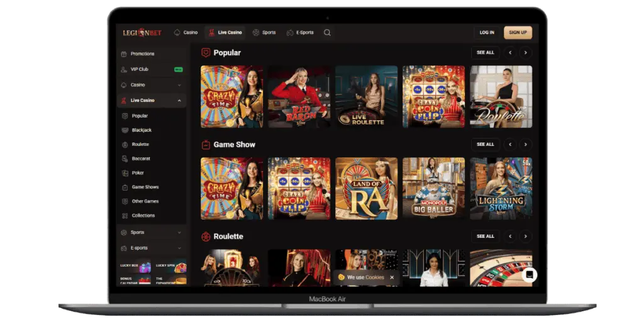Click the Blackjack cards icon in sidebar
The height and width of the screenshot is (322, 644).
(x=125, y=130)
